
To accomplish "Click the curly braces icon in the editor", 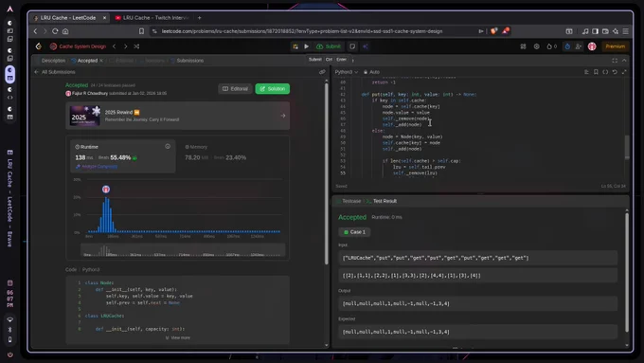I will pyautogui.click(x=605, y=72).
